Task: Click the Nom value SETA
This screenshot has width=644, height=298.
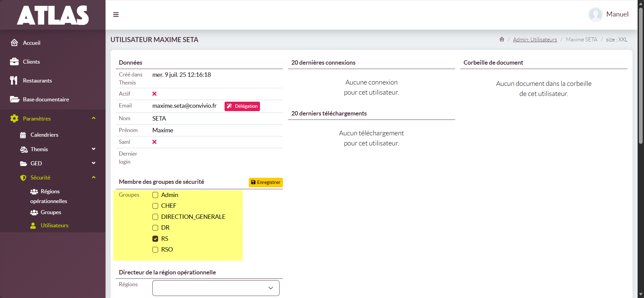Action: (x=159, y=119)
